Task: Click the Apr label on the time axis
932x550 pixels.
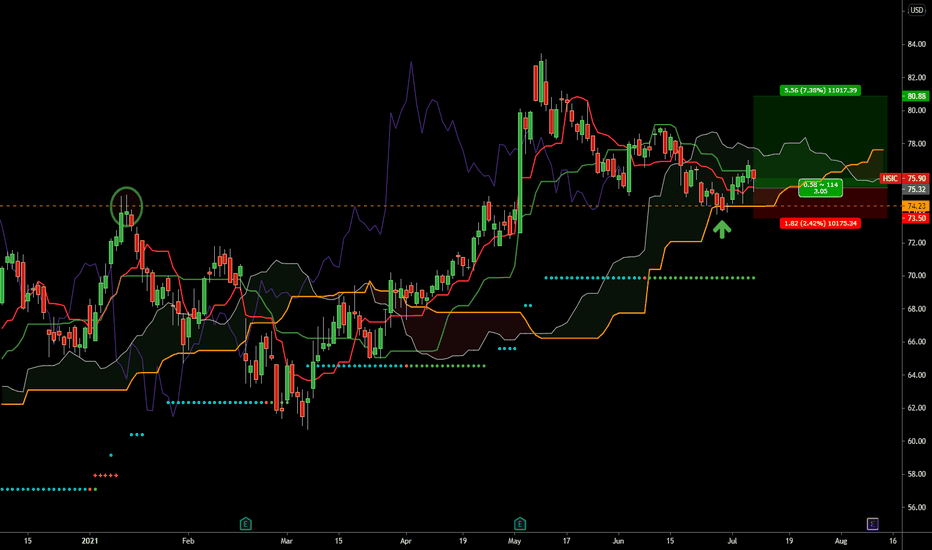Action: (405, 541)
